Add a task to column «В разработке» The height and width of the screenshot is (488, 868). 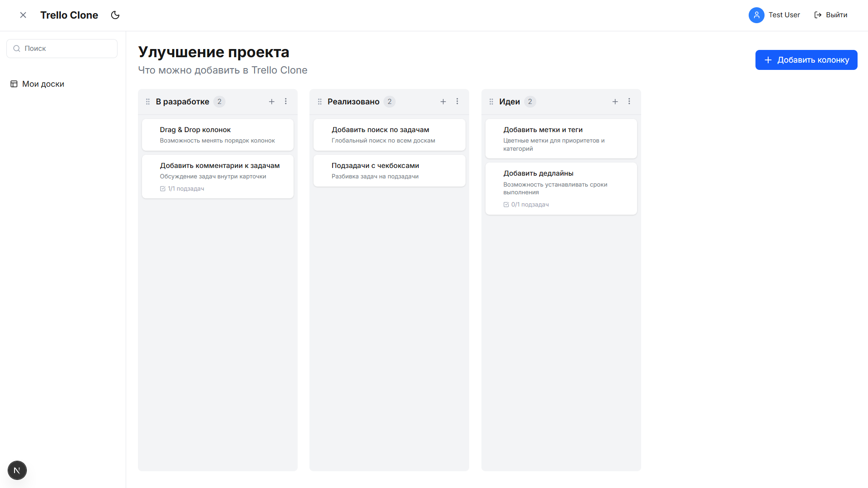coord(271,102)
